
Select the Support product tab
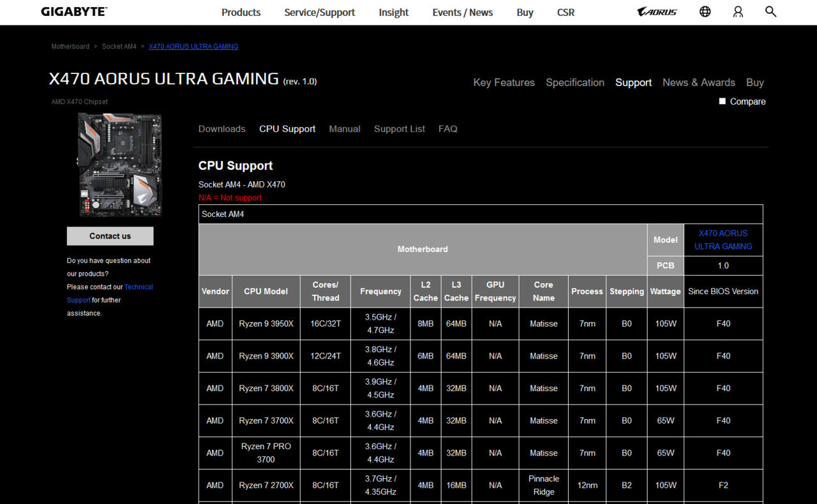pyautogui.click(x=633, y=82)
